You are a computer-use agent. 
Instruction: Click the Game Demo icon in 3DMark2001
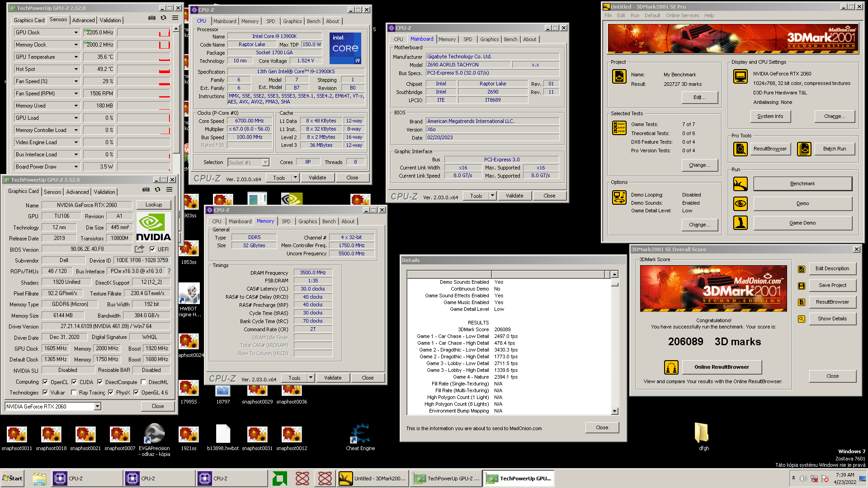click(740, 223)
